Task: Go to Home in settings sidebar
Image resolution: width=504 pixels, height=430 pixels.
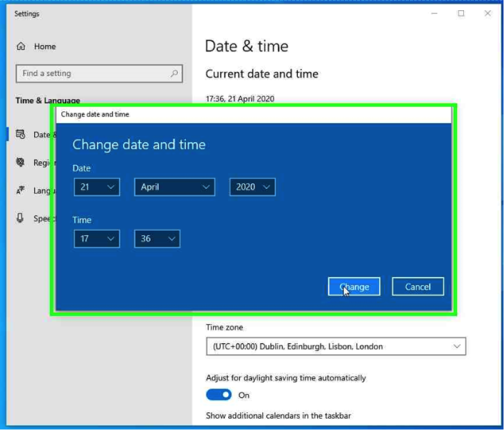Action: point(44,47)
